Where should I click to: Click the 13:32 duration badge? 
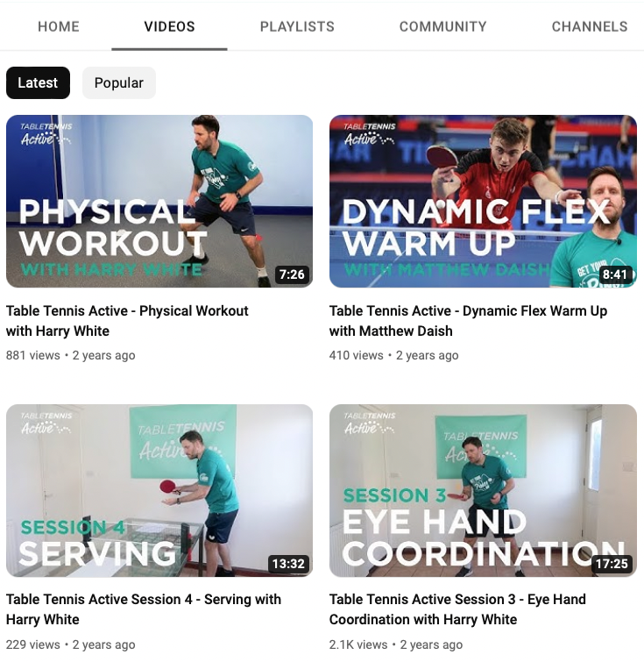click(288, 564)
